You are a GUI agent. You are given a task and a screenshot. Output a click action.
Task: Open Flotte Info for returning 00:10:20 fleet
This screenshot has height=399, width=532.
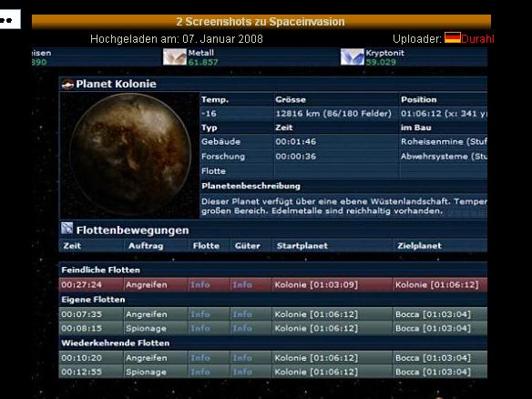tap(199, 358)
